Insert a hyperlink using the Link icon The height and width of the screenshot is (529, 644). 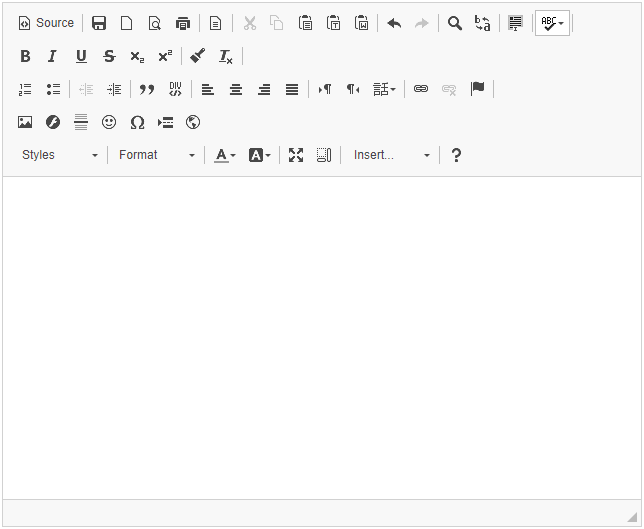click(421, 89)
